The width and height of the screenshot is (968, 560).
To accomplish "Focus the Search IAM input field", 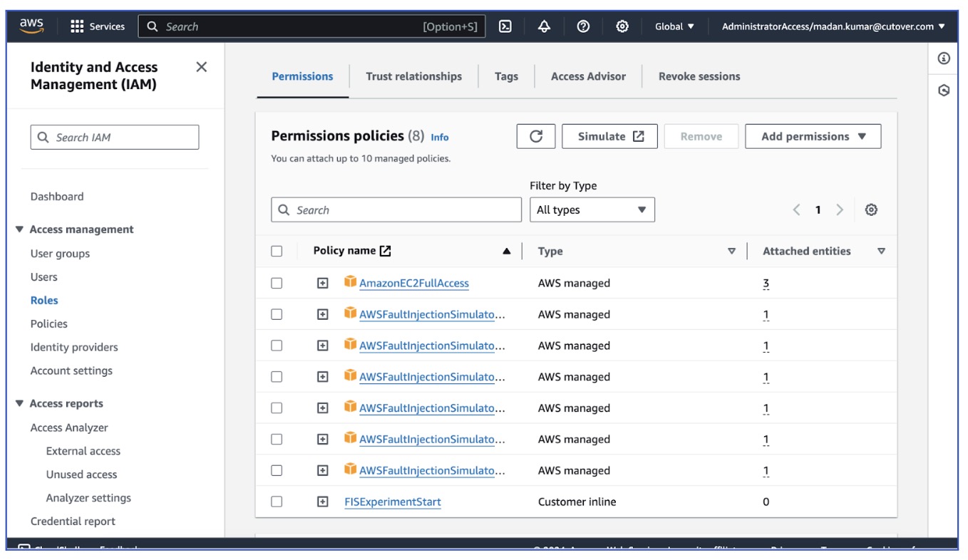I will (x=115, y=138).
